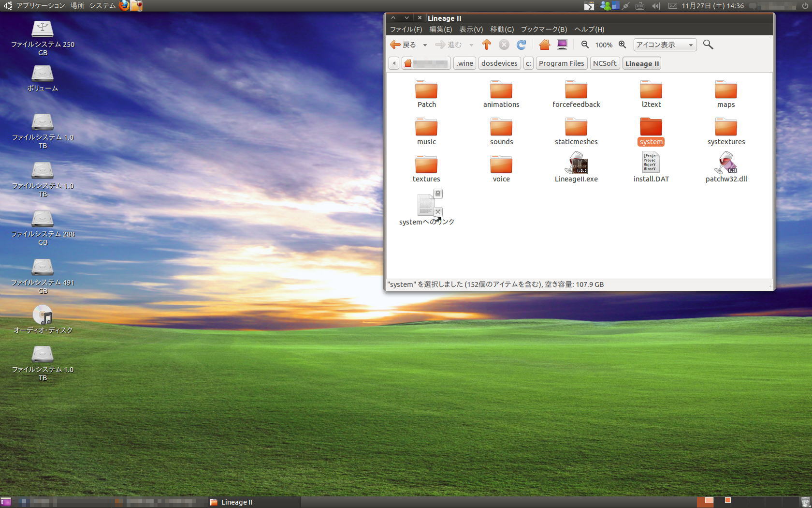Go up to the parent folder
This screenshot has height=508, width=812.
click(487, 45)
